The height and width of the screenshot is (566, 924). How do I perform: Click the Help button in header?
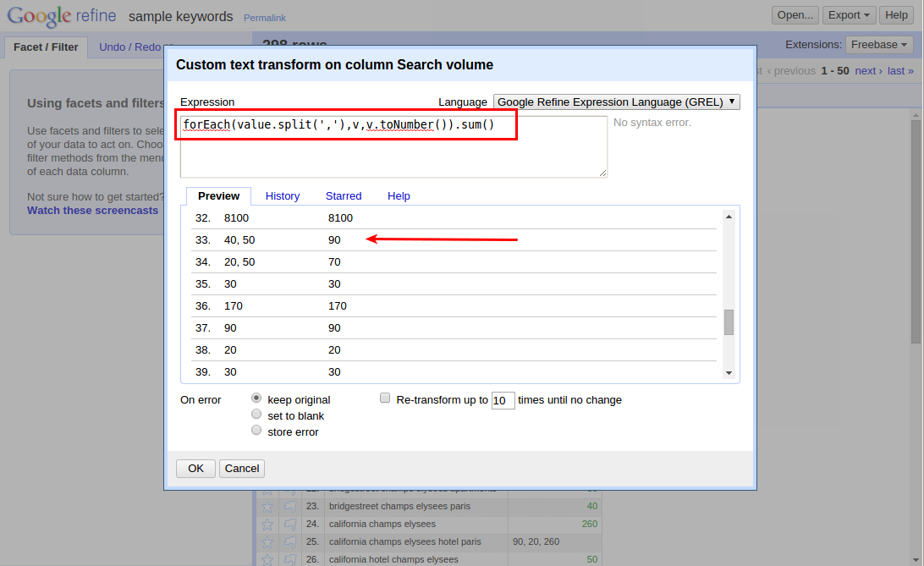point(896,15)
